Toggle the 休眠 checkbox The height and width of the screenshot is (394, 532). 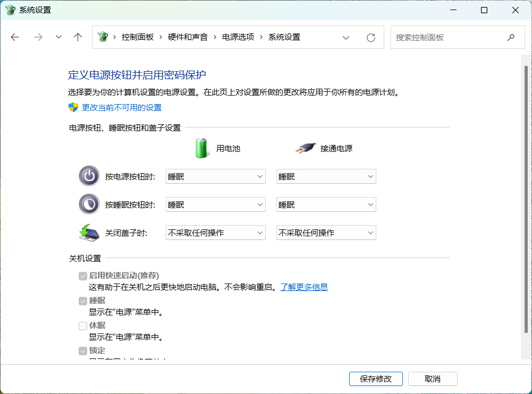(83, 326)
